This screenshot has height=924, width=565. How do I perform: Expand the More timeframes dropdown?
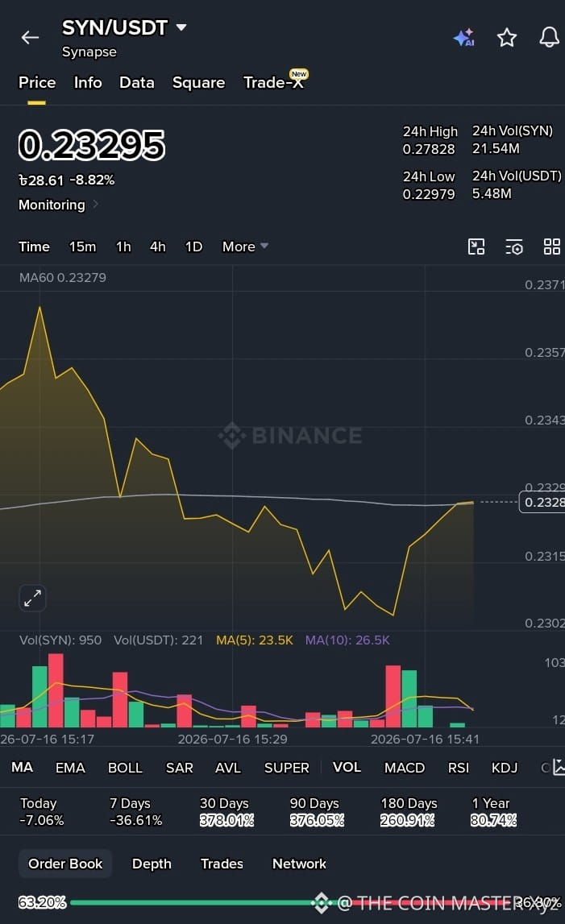(245, 247)
